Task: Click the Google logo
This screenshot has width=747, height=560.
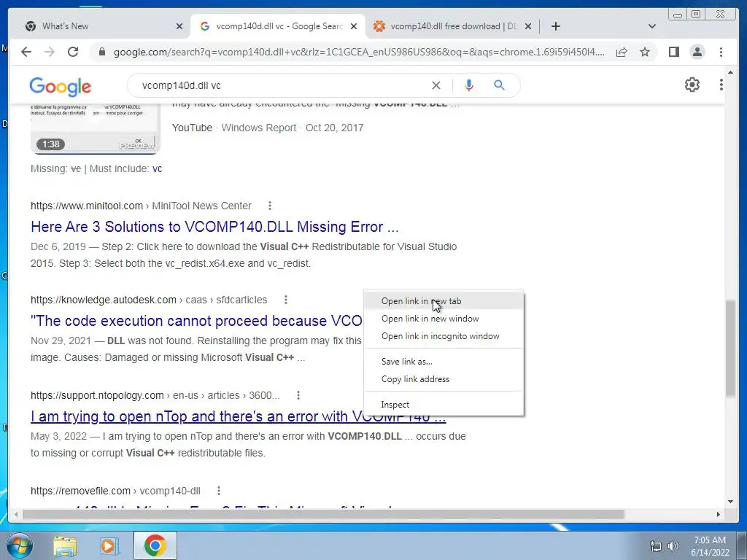Action: click(x=60, y=87)
